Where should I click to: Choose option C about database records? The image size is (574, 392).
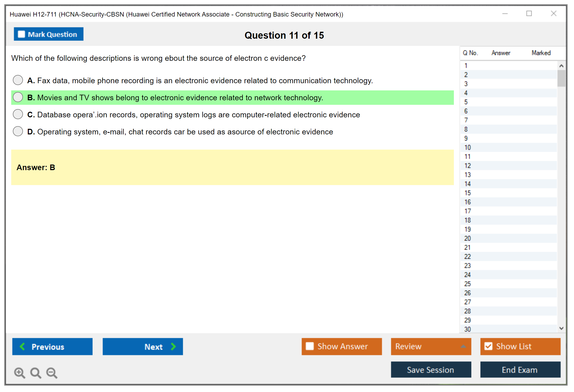pyautogui.click(x=18, y=114)
